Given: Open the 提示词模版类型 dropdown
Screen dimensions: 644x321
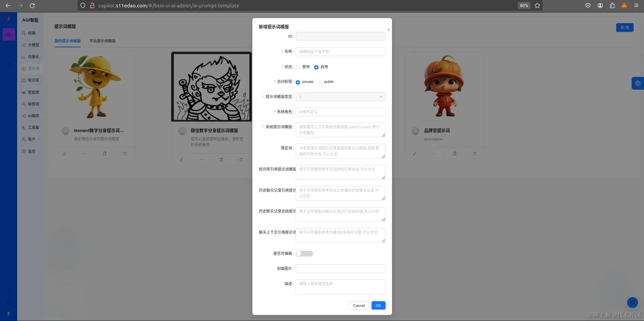Looking at the screenshot, I should (340, 97).
